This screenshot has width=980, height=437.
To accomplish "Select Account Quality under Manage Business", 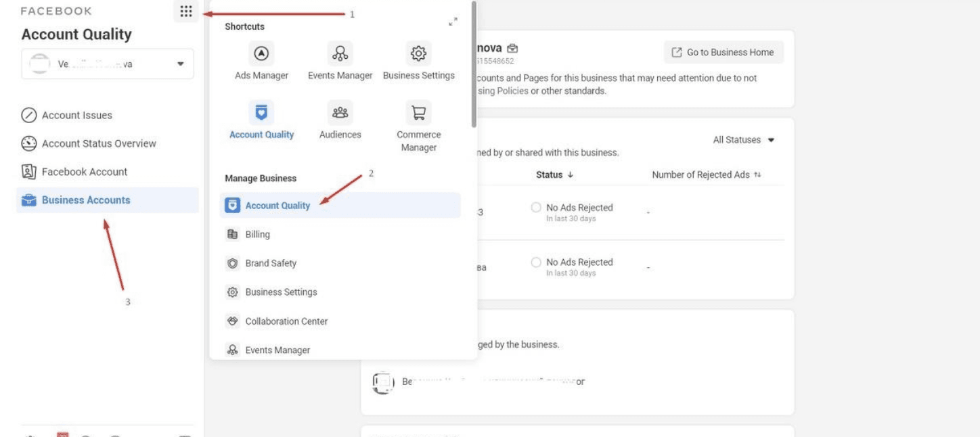I will coord(340,206).
